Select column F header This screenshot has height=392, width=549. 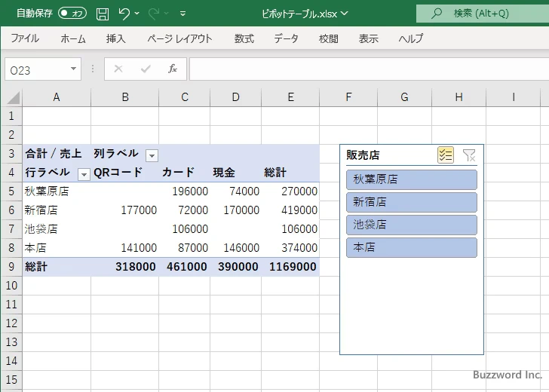point(348,97)
